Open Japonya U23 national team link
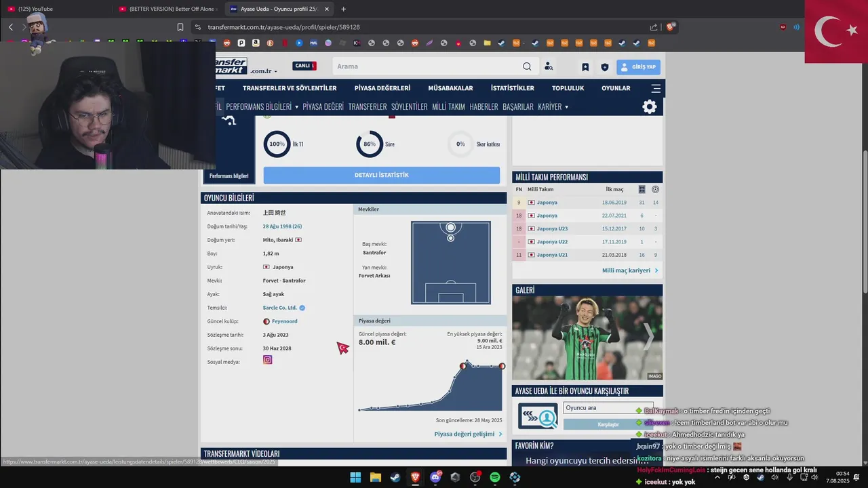The width and height of the screenshot is (868, 488). click(552, 228)
